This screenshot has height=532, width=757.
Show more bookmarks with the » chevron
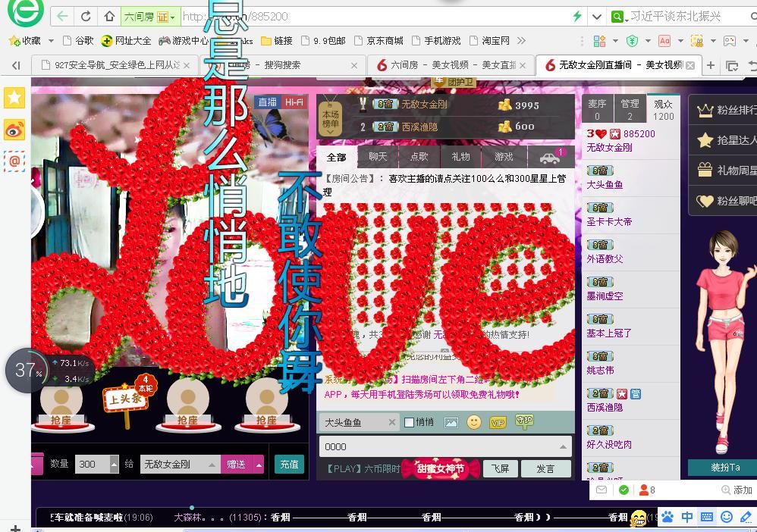[521, 41]
